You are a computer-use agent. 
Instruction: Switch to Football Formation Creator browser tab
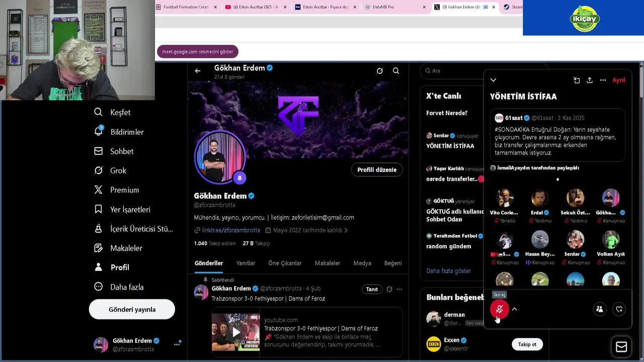187,7
